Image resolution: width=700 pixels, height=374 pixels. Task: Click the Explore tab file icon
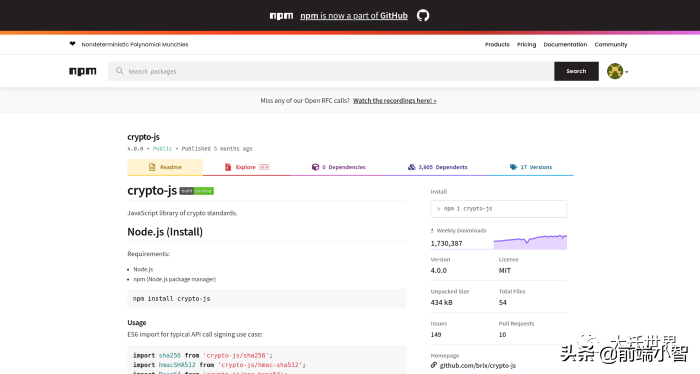[228, 167]
